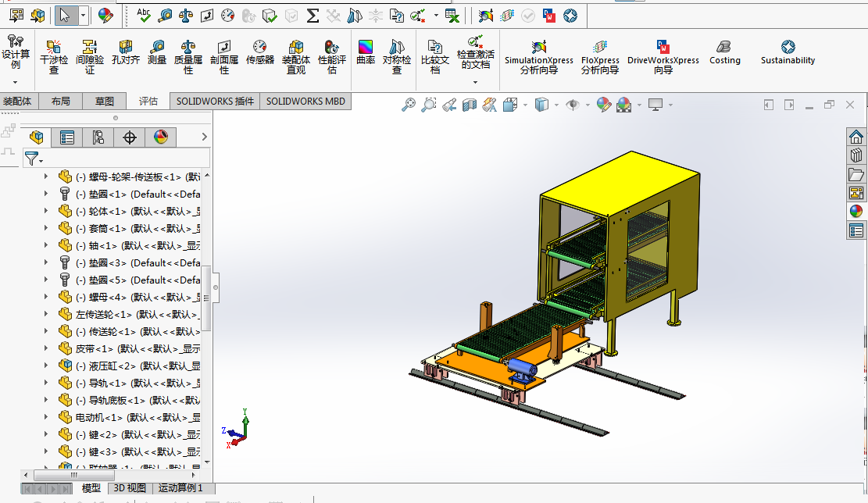Open Symmetry Check (对称检查)
This screenshot has height=503, width=868.
(397, 57)
